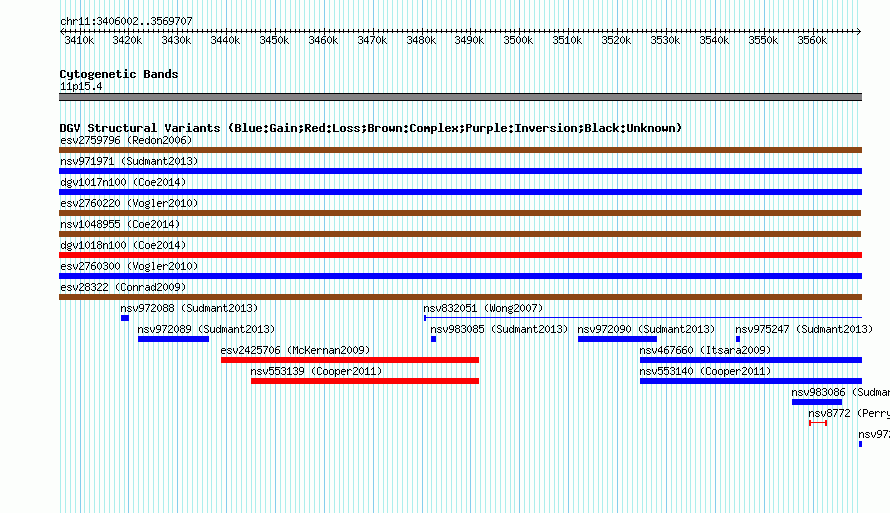Click the 3500k ruler tick label

click(x=518, y=40)
